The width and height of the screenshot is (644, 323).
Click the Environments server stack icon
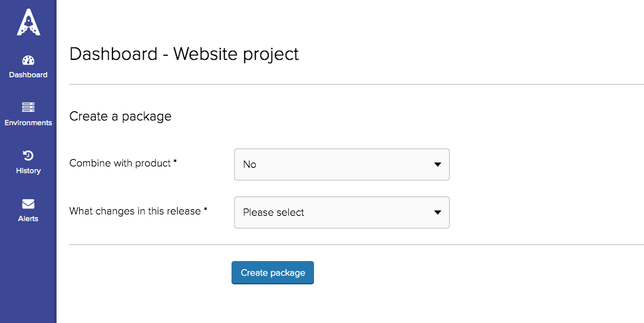pyautogui.click(x=28, y=107)
